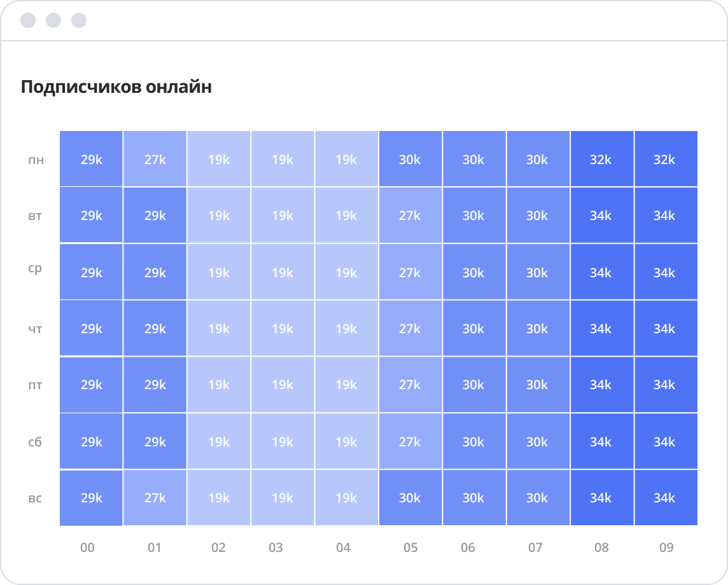Click the 30k cell for вс at 05
Image resolution: width=728 pixels, height=585 pixels.
tap(410, 498)
